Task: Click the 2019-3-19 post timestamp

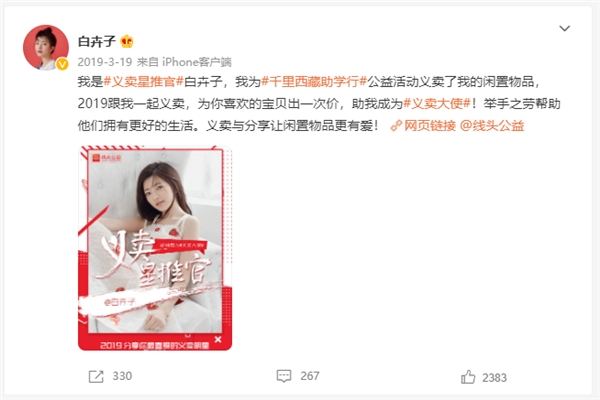Action: tap(105, 62)
